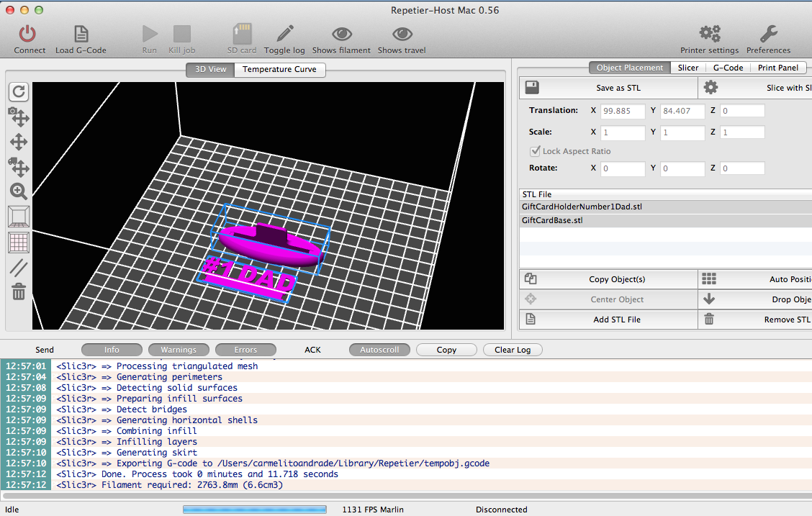Toggle Shows travel eye icon
The height and width of the screenshot is (516, 812).
click(402, 34)
